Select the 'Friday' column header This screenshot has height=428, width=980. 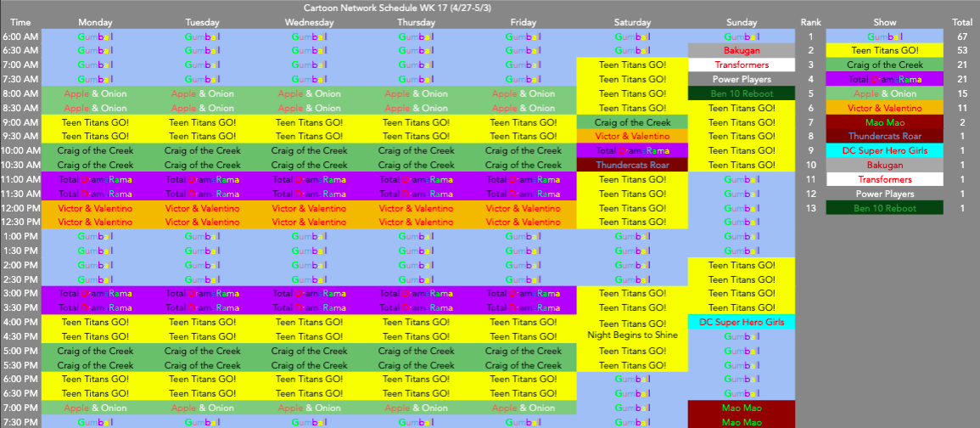pos(524,22)
